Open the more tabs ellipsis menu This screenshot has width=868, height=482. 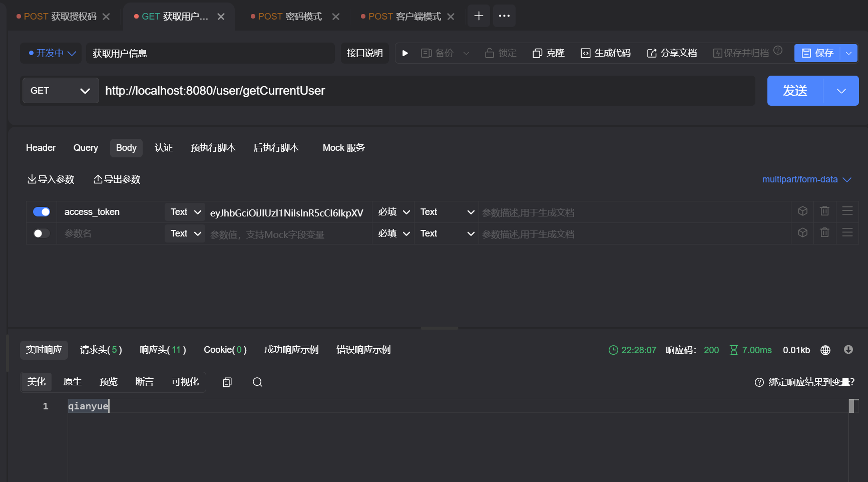point(504,16)
